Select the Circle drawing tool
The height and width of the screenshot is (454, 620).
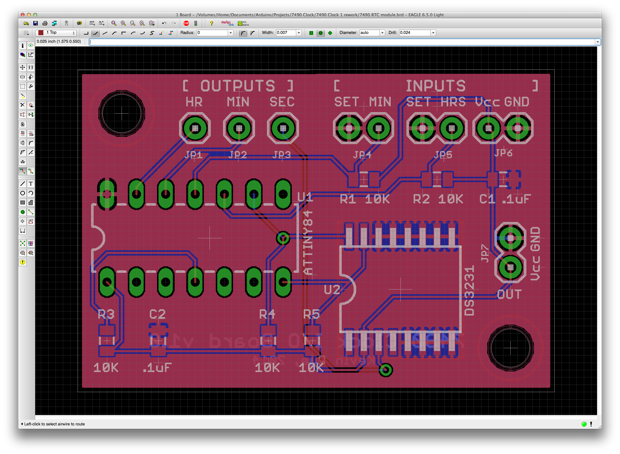[x=23, y=193]
